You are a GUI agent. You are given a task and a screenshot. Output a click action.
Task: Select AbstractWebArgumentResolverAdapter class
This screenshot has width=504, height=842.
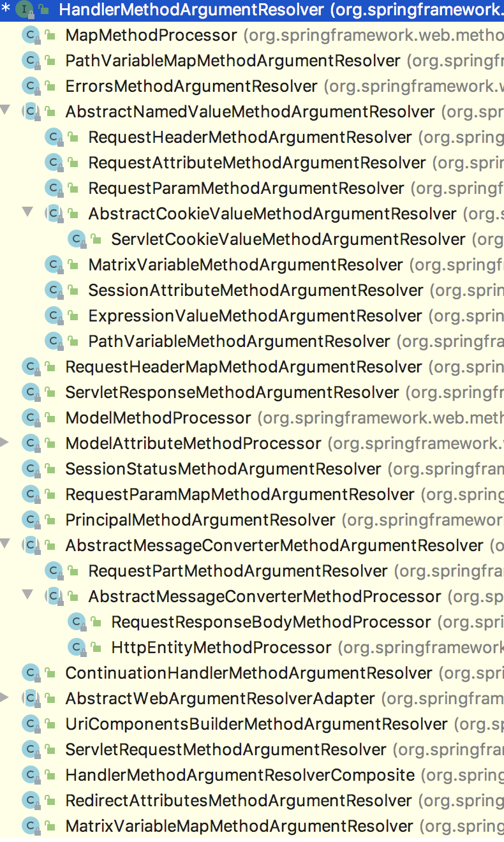coord(220,698)
